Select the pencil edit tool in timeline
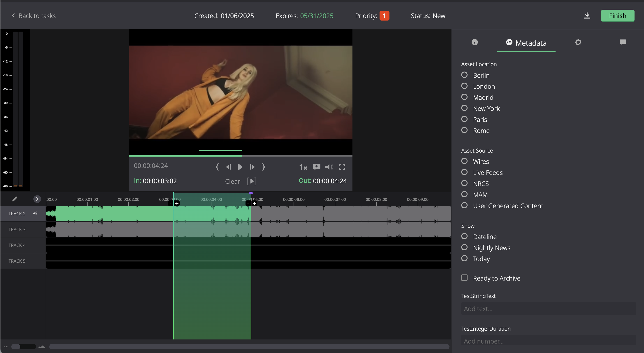This screenshot has height=353, width=644. (14, 199)
